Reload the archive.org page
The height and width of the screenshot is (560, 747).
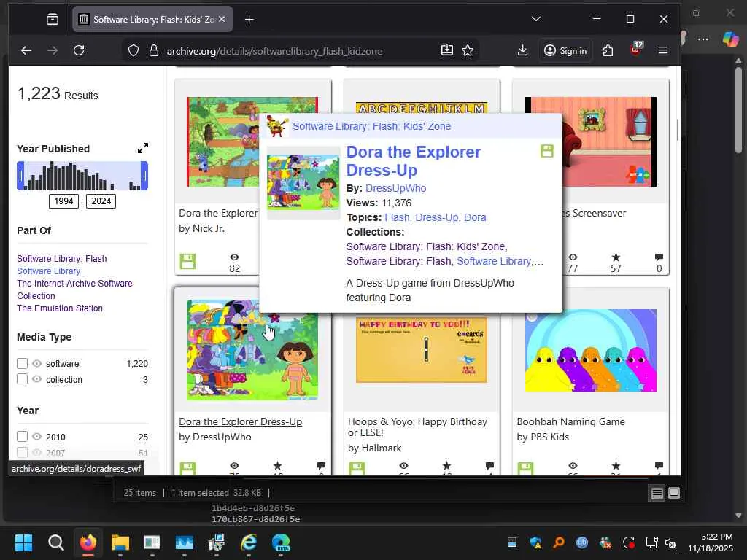click(x=79, y=50)
